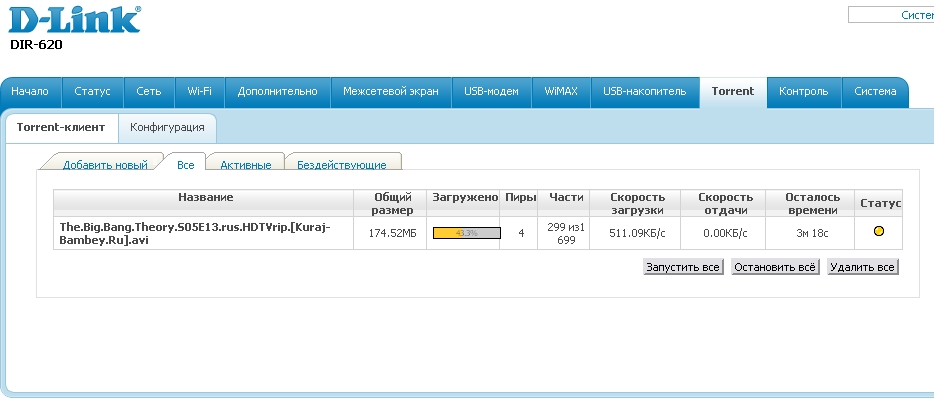Switch to the WiMAX tab
The width and height of the screenshot is (935, 401).
561,92
